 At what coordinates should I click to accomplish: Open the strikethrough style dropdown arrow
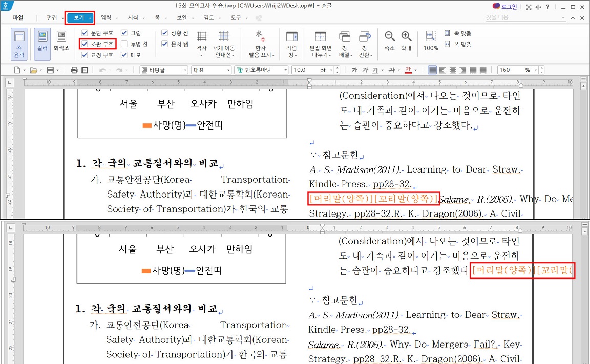pyautogui.click(x=399, y=70)
